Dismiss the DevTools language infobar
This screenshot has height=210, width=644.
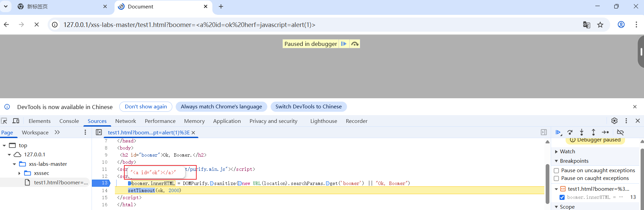[x=635, y=107]
